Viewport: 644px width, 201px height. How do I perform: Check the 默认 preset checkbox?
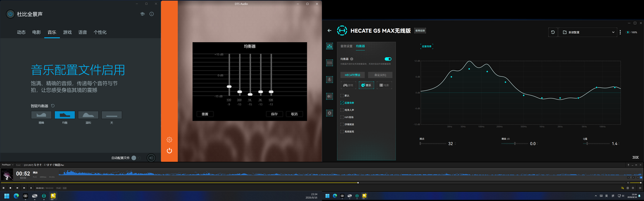pos(342,95)
